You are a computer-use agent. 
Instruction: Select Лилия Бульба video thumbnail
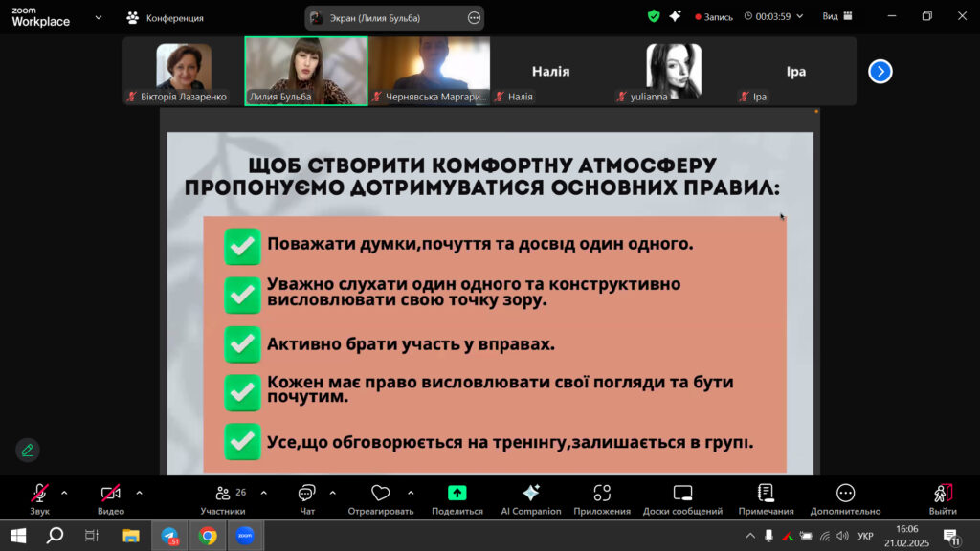(x=305, y=71)
